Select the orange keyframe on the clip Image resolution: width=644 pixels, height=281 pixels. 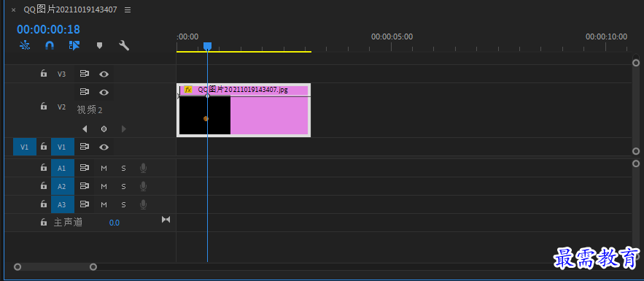[x=206, y=119]
